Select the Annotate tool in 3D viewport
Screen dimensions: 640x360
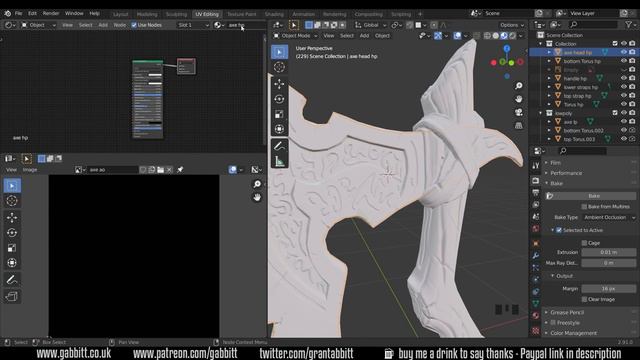(x=280, y=146)
